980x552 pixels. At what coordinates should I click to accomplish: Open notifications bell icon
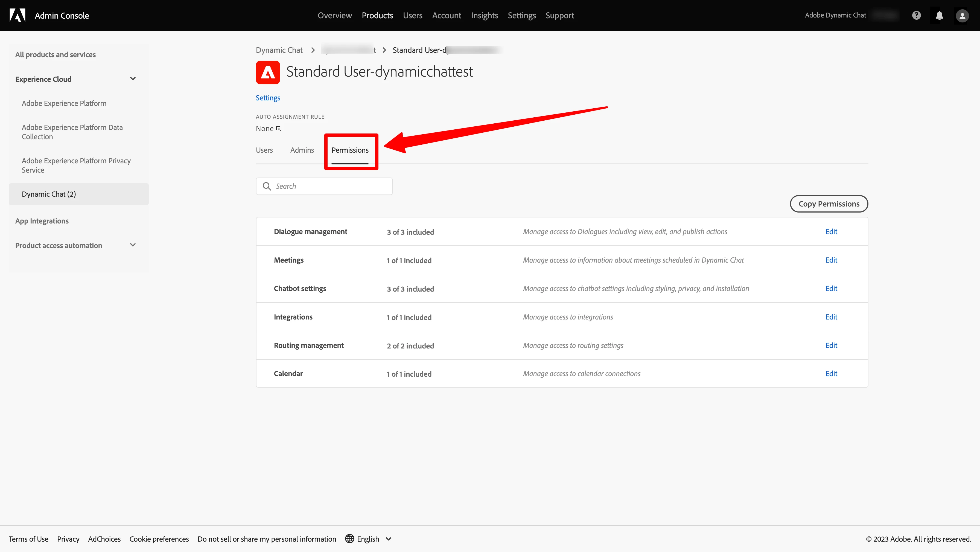coord(939,15)
